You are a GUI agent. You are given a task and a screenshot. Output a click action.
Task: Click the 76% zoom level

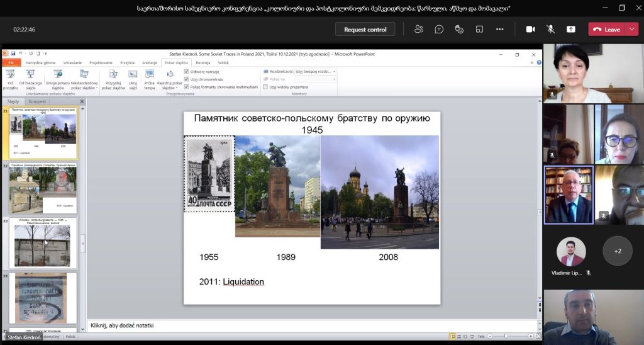[481, 336]
